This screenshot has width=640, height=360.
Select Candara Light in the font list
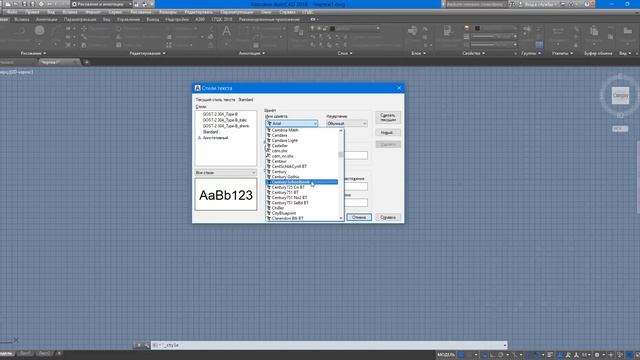tap(302, 140)
